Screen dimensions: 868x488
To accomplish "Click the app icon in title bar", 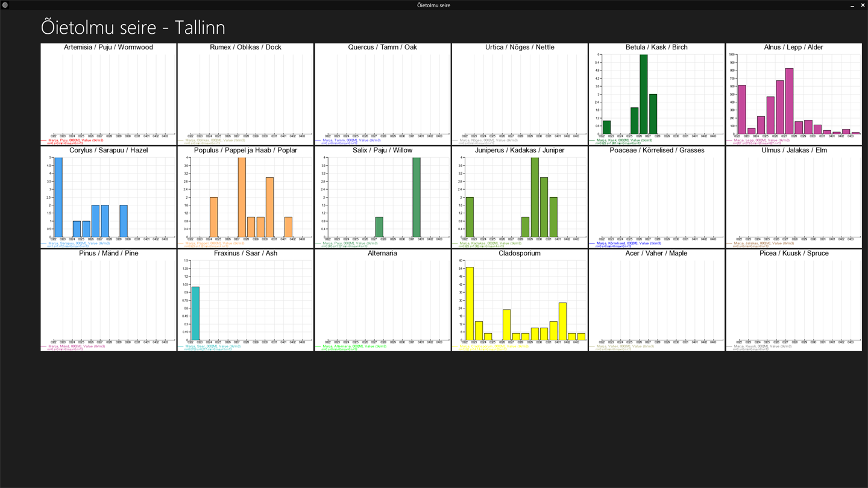I will (x=5, y=5).
